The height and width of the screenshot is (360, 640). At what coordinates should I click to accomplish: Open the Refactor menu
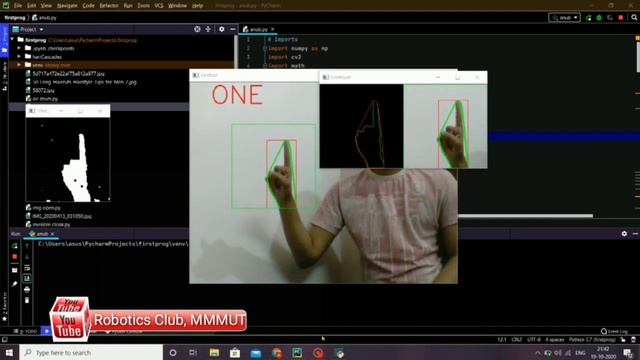[109, 6]
